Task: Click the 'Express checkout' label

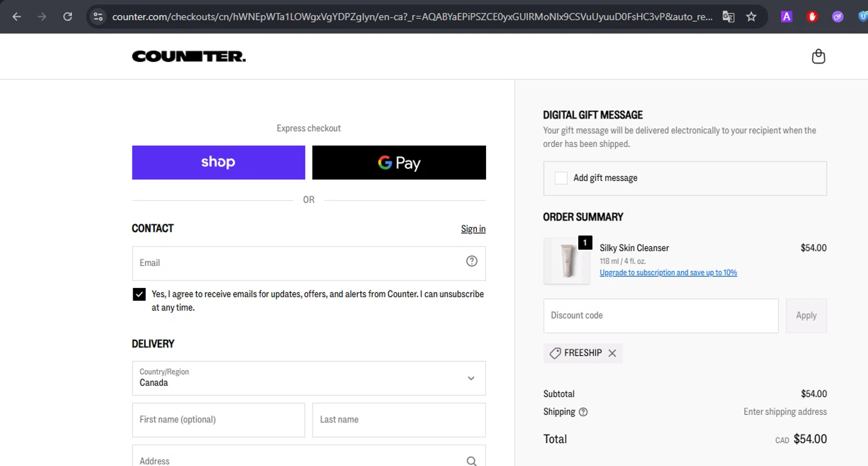Action: (x=309, y=128)
